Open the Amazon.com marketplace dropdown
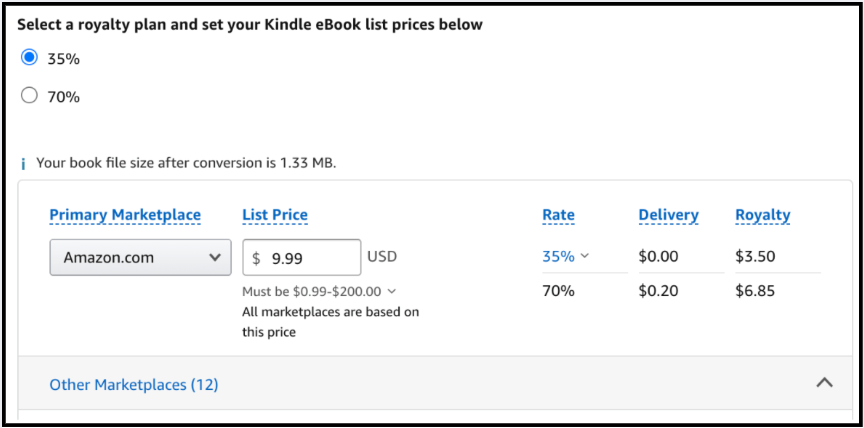864x428 pixels. click(x=141, y=257)
